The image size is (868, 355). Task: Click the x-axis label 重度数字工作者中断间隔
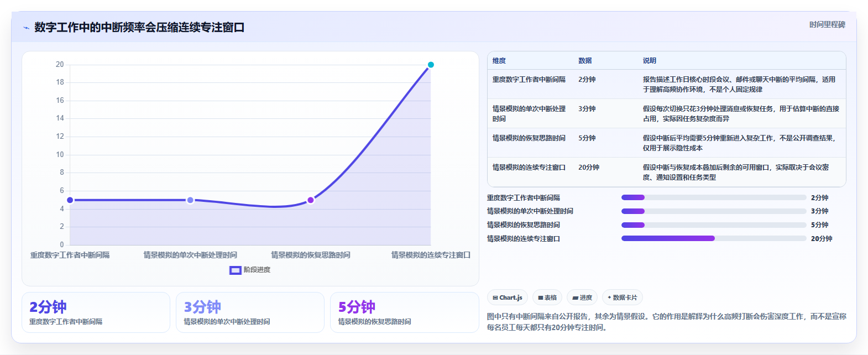click(70, 255)
